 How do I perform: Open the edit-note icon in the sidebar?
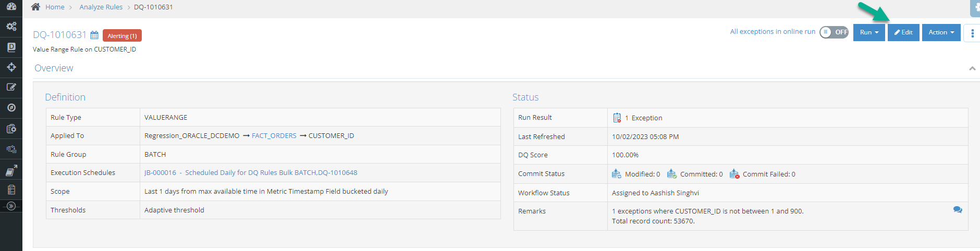(11, 87)
